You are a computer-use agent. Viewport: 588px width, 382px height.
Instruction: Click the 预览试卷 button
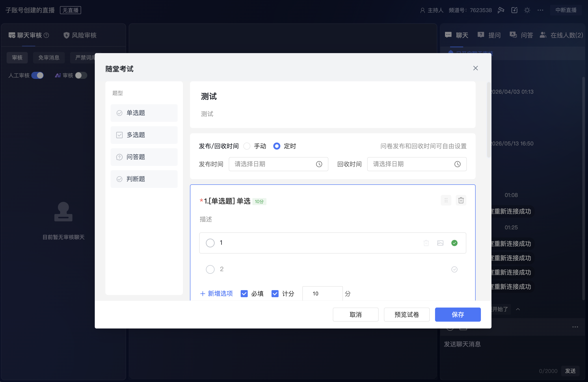pos(407,314)
